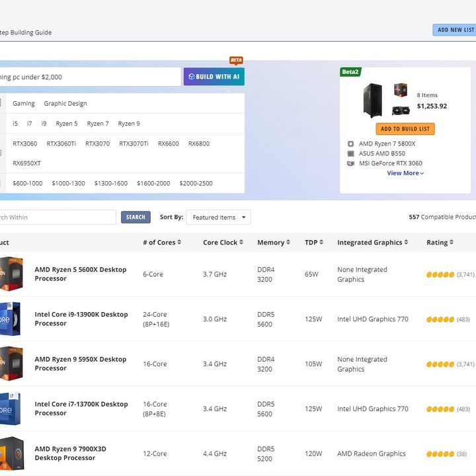Open the Intel Core i9-13900K product thumbnail
Viewport: 476px width, 476px height.
[x=11, y=319]
